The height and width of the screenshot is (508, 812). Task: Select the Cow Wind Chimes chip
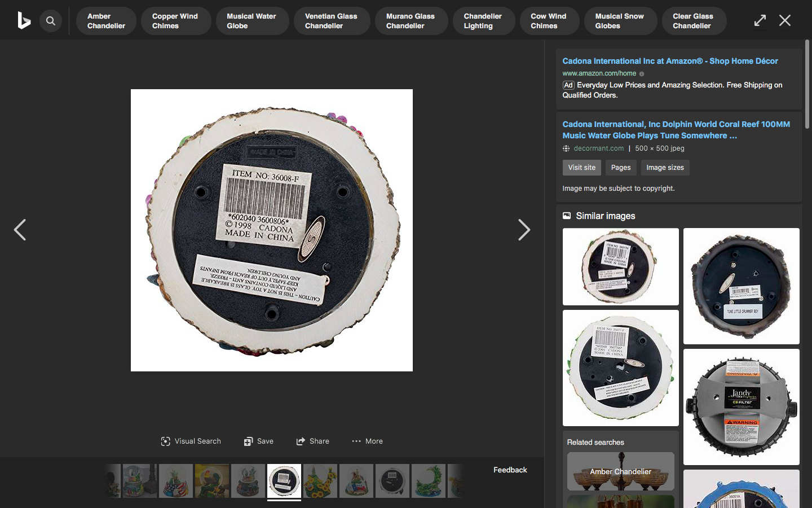549,21
